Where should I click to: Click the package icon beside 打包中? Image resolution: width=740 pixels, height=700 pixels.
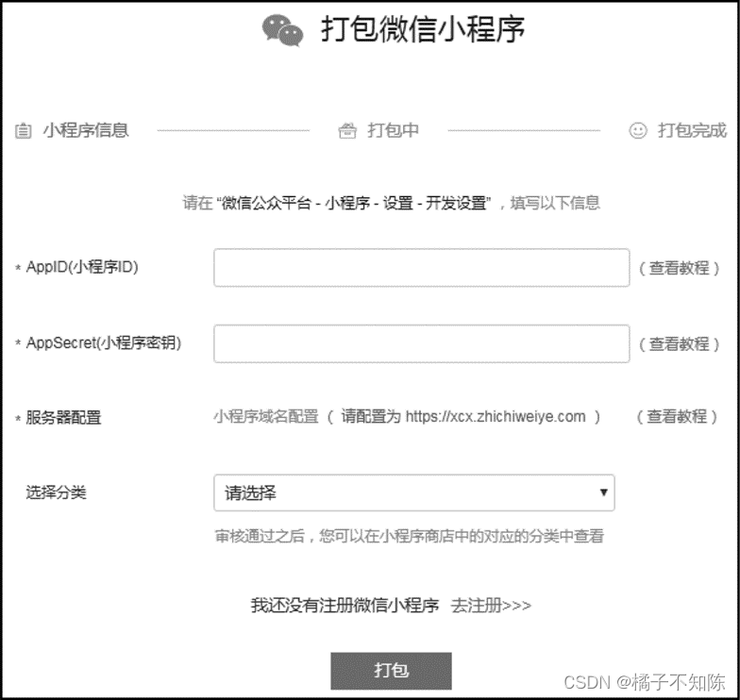347,130
